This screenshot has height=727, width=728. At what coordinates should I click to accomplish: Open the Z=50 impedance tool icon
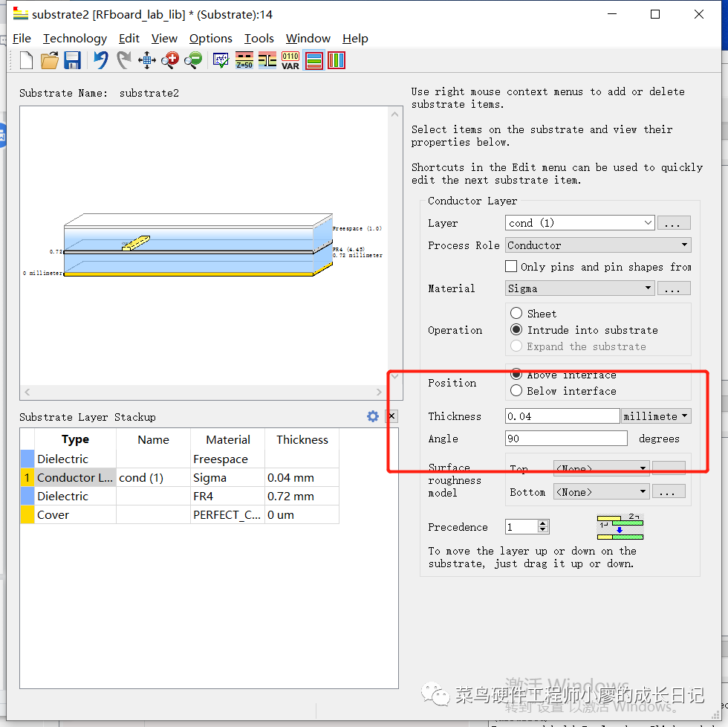[244, 60]
